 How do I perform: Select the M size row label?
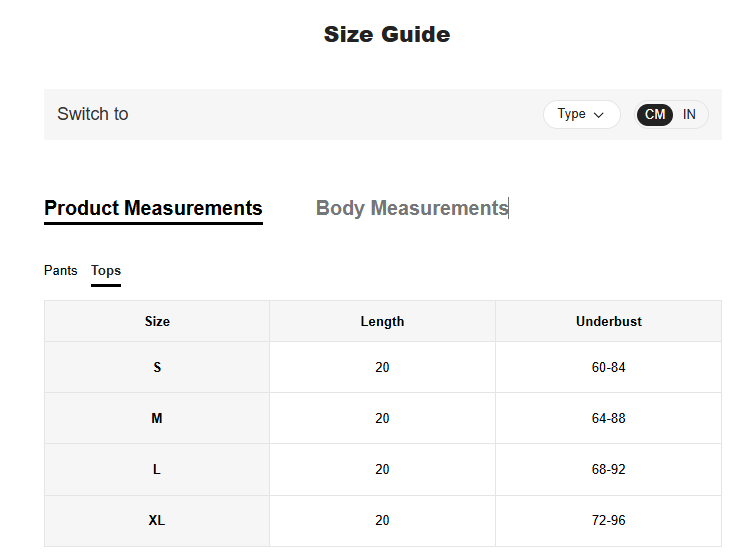pyautogui.click(x=157, y=418)
